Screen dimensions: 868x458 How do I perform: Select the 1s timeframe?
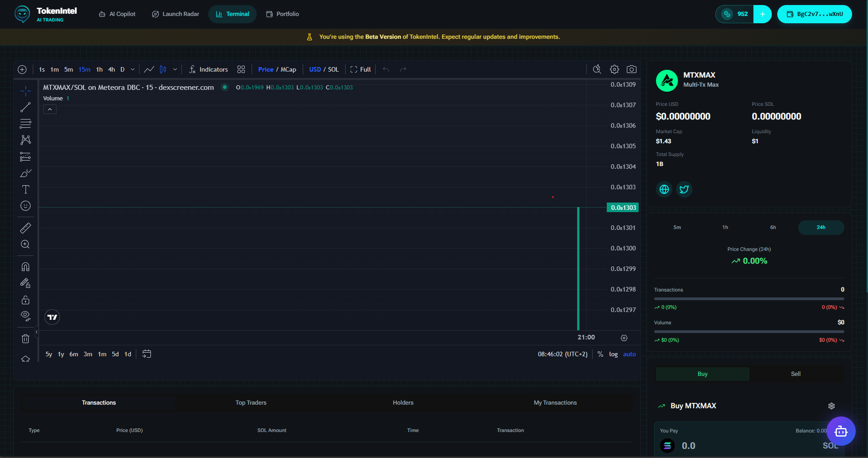[x=42, y=69]
